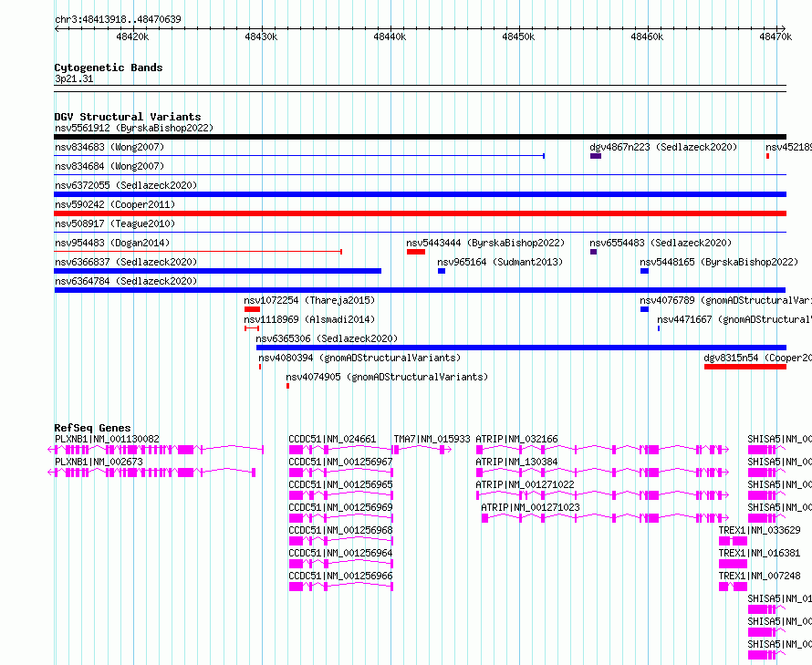
Task: Click the nsv452189 red marker at right edge
Action: [x=768, y=156]
